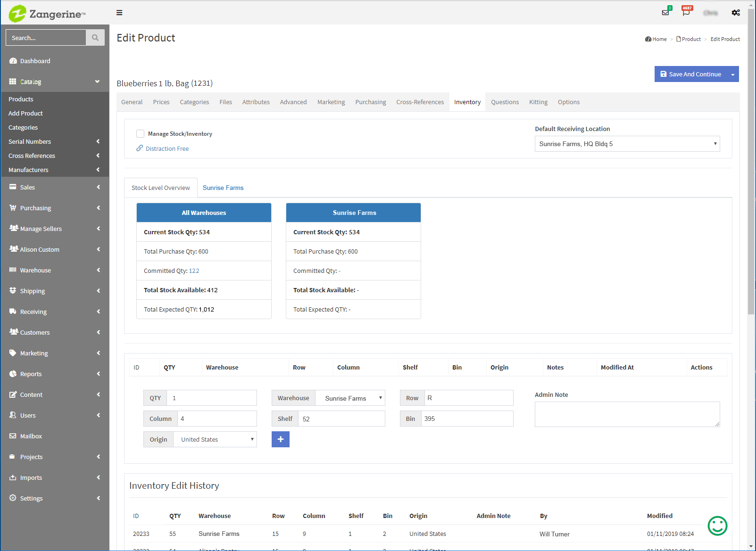This screenshot has height=551, width=756.
Task: Focus the Admin Note text area
Action: pos(627,414)
